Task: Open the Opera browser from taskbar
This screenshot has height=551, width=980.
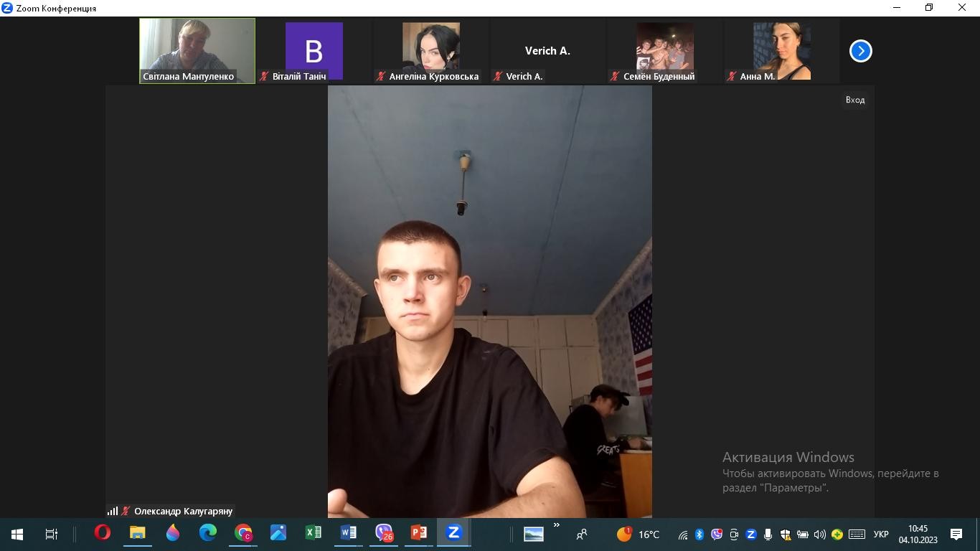Action: tap(103, 533)
